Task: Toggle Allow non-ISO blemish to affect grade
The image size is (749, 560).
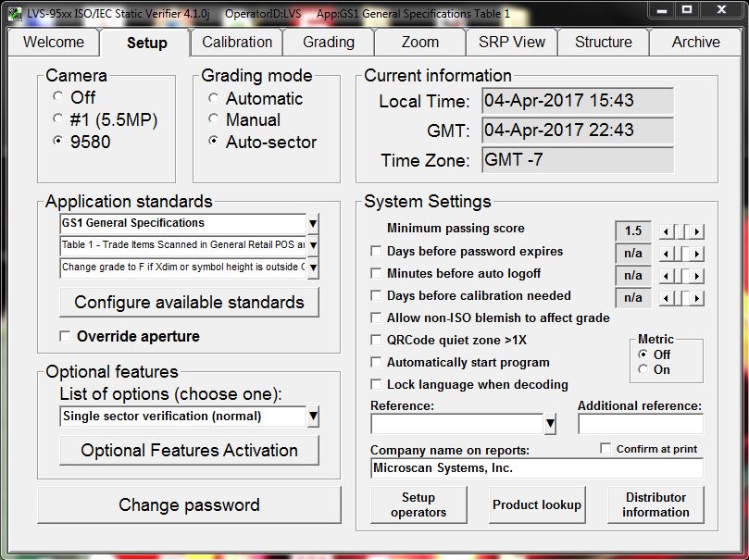Action: pyautogui.click(x=376, y=317)
